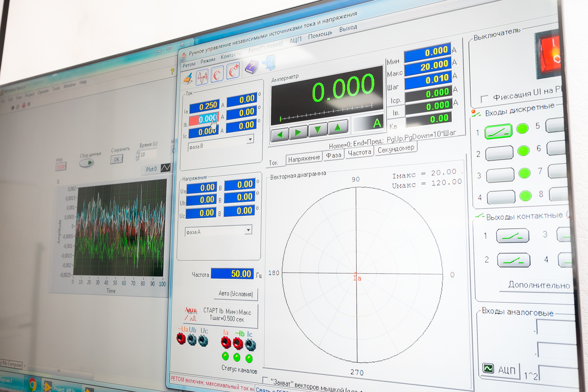The height and width of the screenshot is (392, 588).
Task: Click the Авто (Условия) button
Action: click(x=236, y=294)
